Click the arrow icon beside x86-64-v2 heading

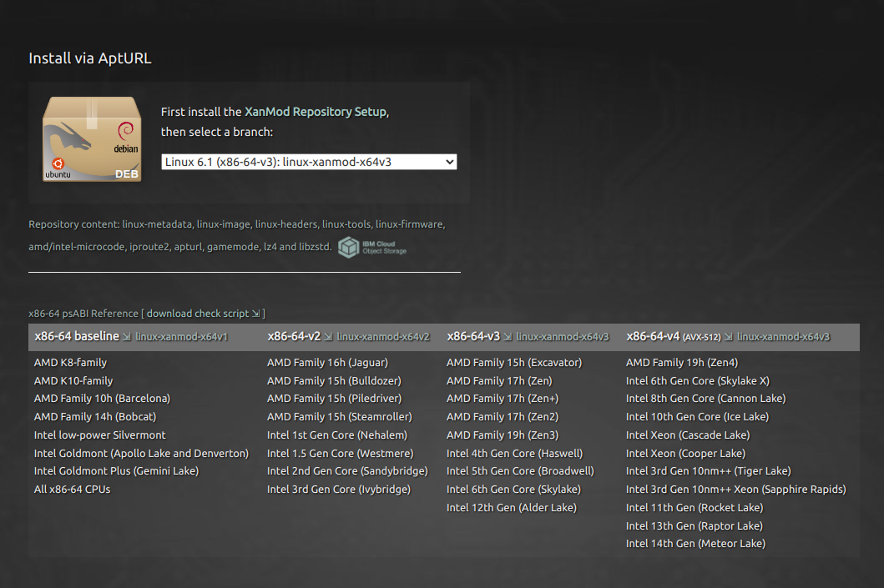tap(328, 337)
